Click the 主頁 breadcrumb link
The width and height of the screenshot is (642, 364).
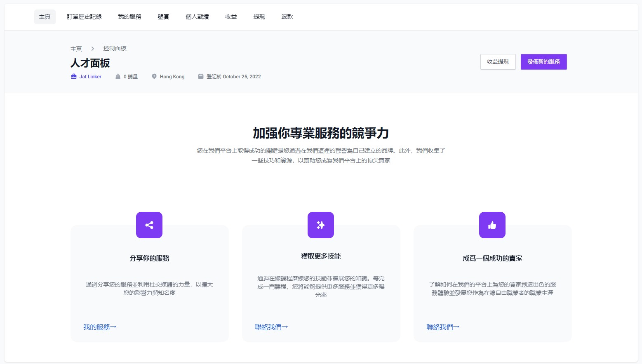point(76,49)
